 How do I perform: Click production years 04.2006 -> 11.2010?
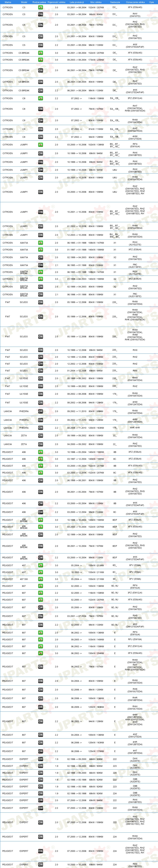[x=77, y=428]
